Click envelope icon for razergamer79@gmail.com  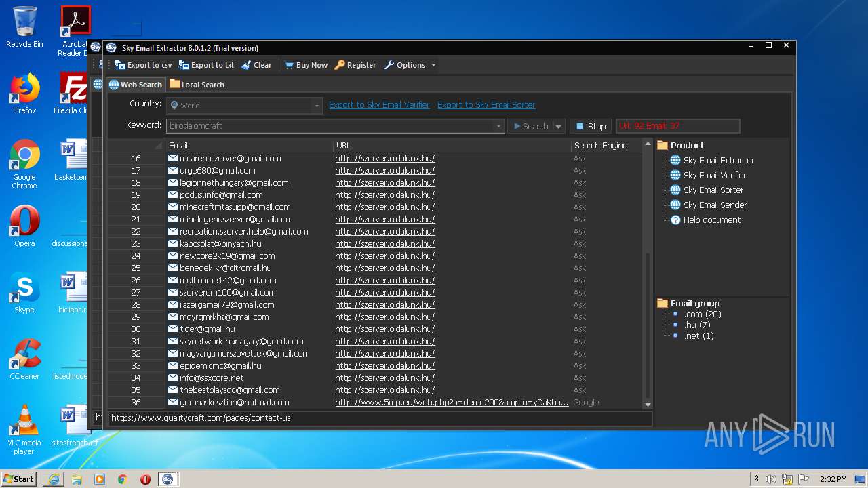(173, 305)
